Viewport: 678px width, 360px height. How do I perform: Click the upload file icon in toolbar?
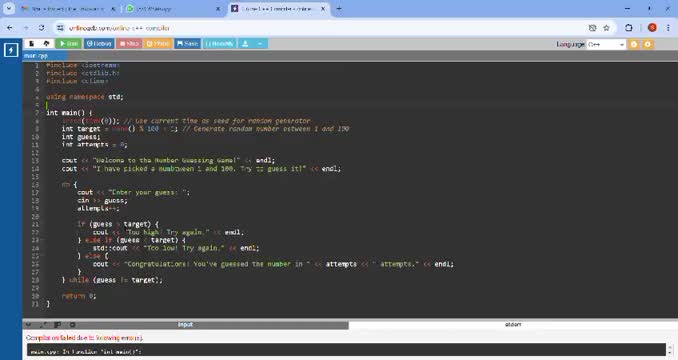pyautogui.click(x=46, y=44)
